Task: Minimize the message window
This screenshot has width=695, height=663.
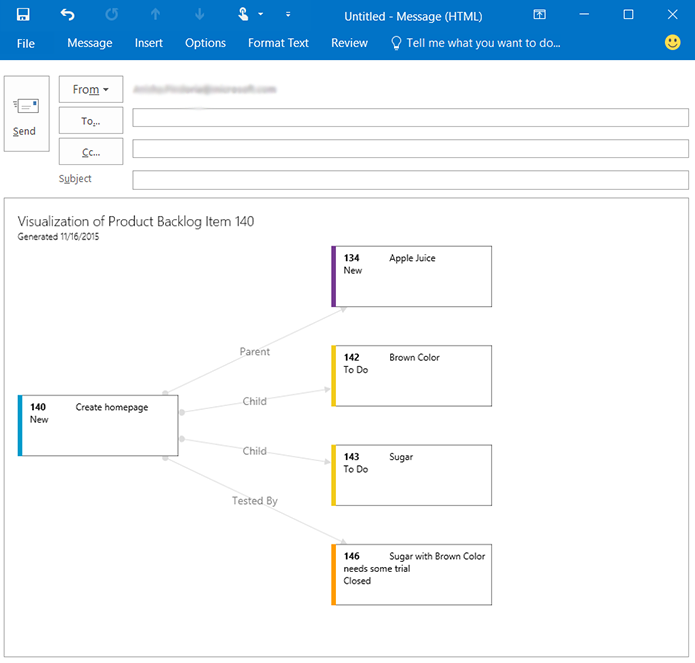Action: point(584,15)
